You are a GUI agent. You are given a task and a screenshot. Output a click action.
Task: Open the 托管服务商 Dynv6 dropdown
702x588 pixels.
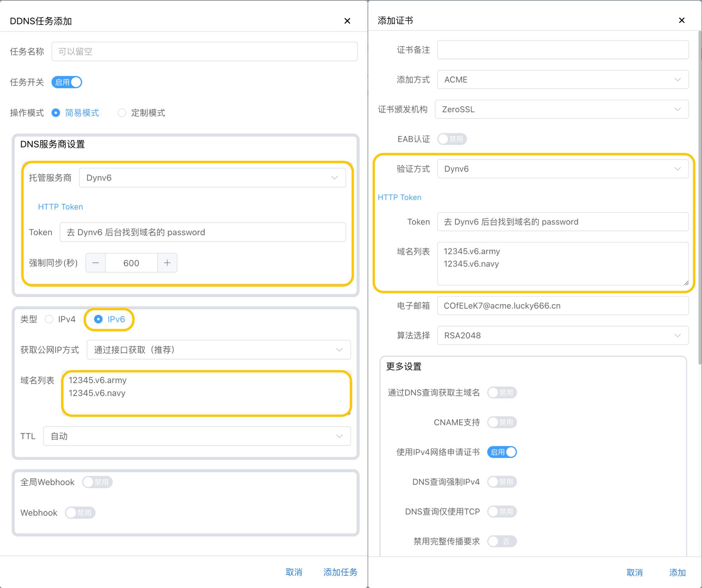tap(212, 178)
